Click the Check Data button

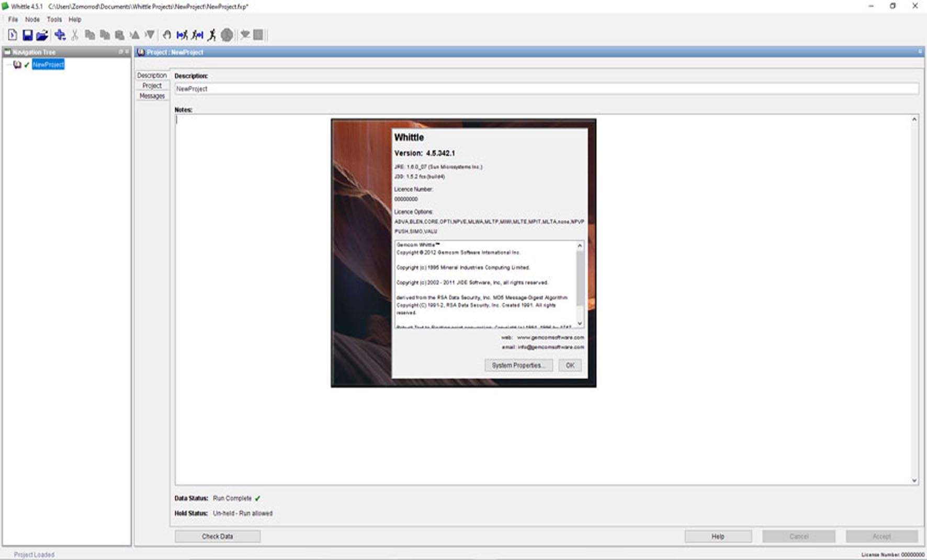(x=217, y=536)
